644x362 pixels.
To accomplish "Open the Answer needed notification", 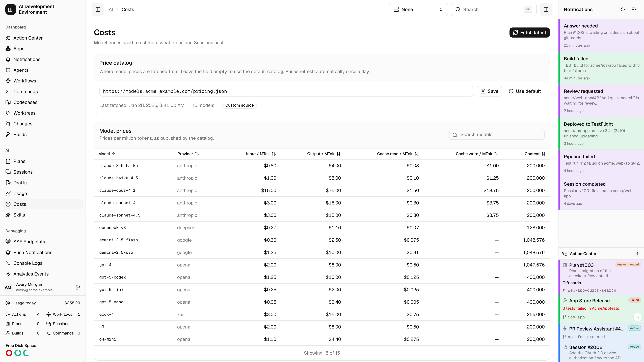I will [602, 35].
